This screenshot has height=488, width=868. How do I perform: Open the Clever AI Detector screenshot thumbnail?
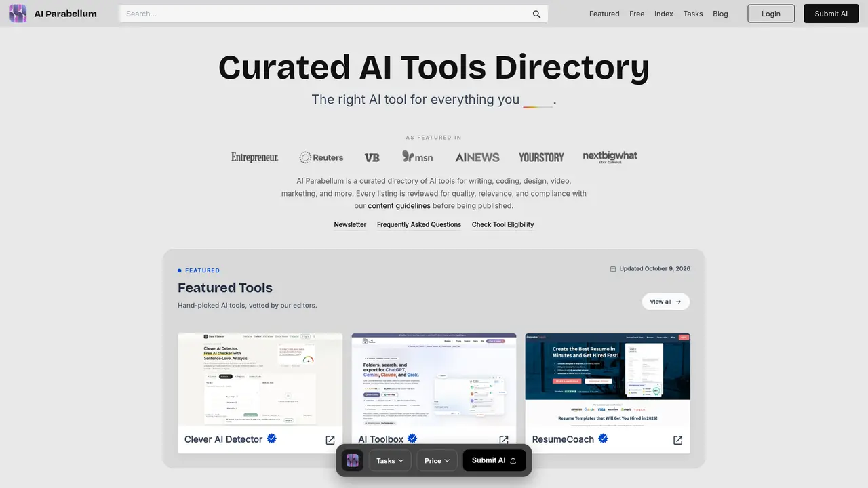(260, 379)
